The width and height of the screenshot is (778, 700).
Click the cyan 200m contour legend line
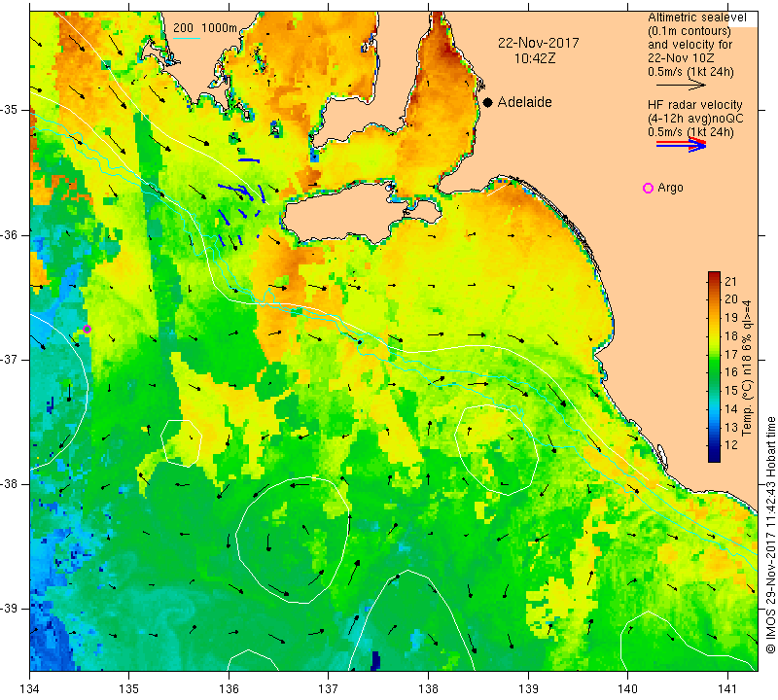(x=186, y=39)
